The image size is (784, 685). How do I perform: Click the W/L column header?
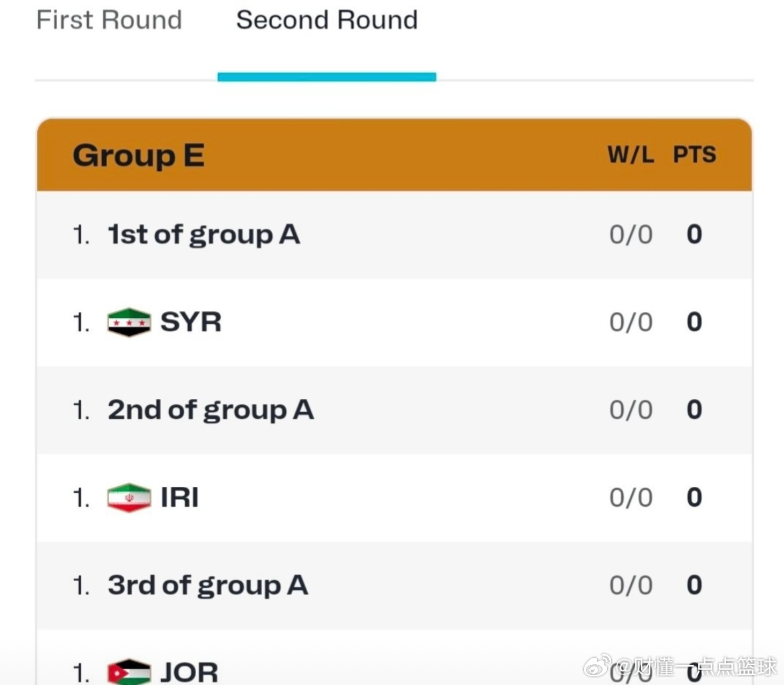tap(630, 154)
